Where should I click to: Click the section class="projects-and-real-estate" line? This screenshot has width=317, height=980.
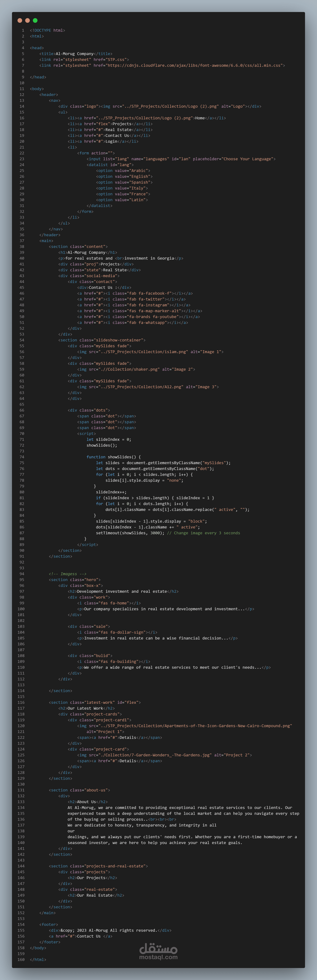click(x=98, y=866)
